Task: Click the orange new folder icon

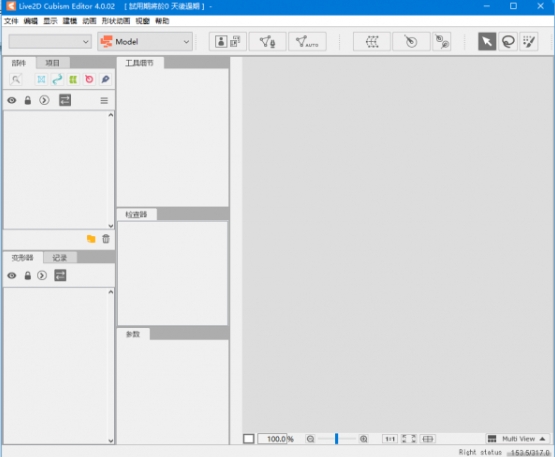Action: (91, 239)
